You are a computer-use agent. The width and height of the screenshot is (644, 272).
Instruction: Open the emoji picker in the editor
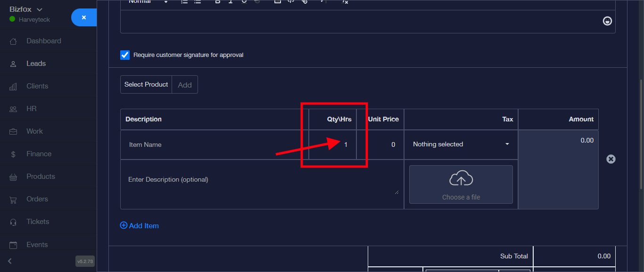[x=608, y=21]
